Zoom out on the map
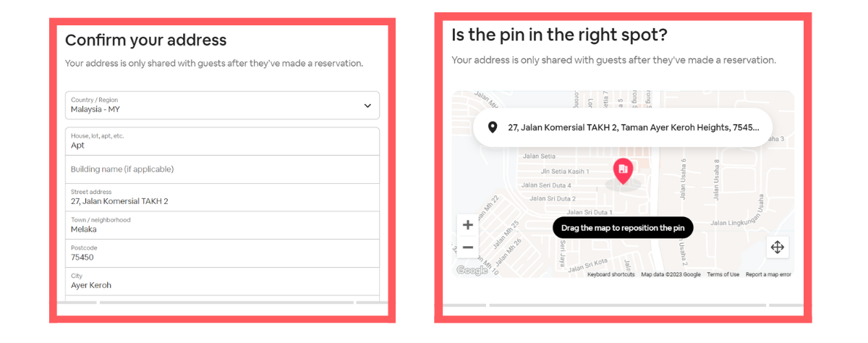 click(x=468, y=247)
